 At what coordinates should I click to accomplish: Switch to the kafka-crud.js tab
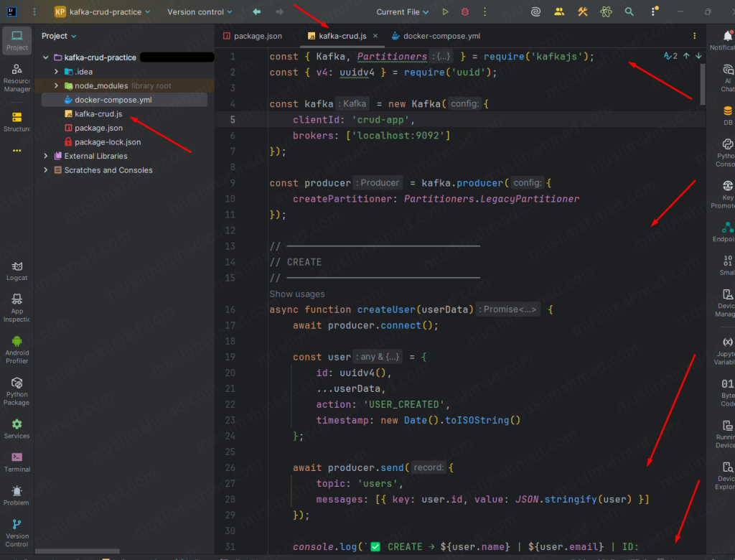pyautogui.click(x=342, y=36)
